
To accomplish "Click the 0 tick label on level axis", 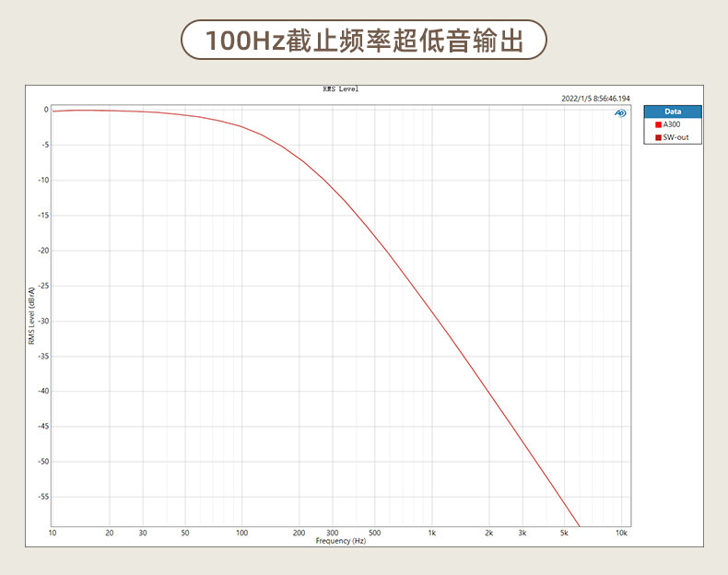I will click(x=46, y=110).
